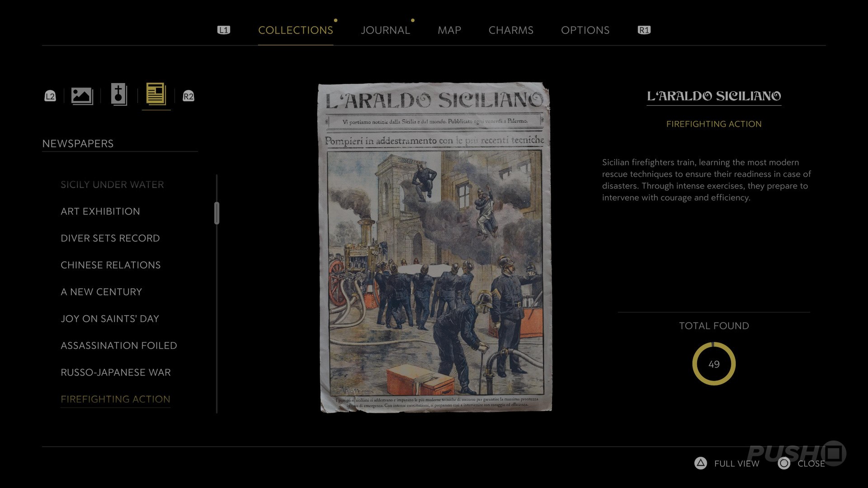Click the L'Araldo Siciliano newspaper image
The image size is (868, 488).
435,248
